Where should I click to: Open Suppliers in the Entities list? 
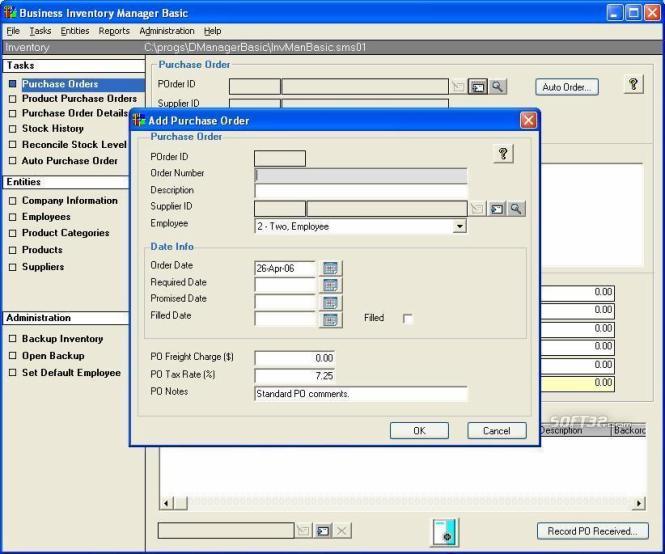point(43,267)
